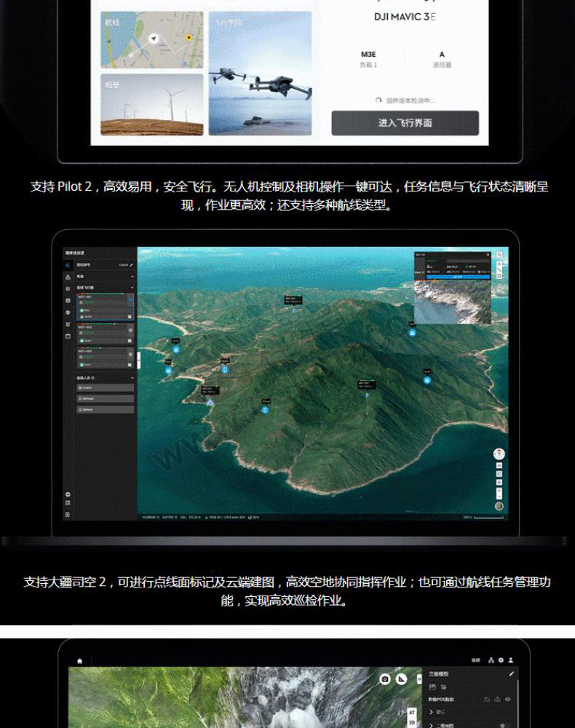Collapse the online members section chevron
Viewport: 575px width, 728px height.
[x=132, y=378]
